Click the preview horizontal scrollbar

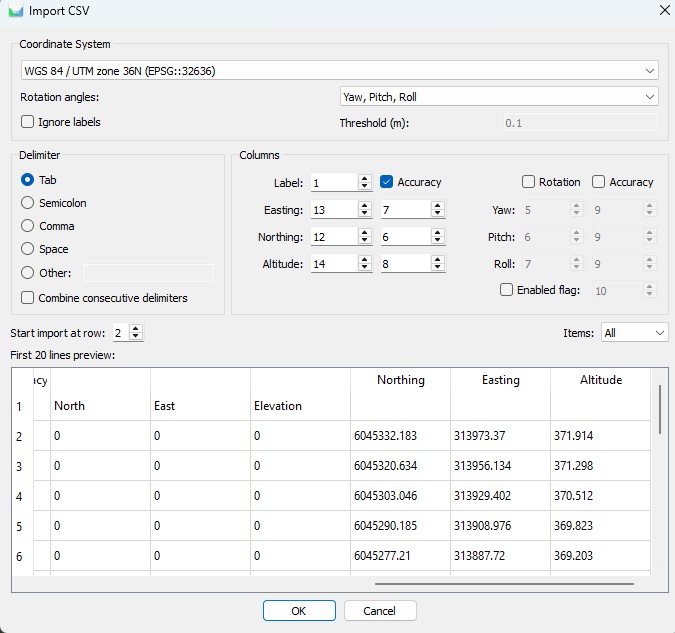click(504, 584)
